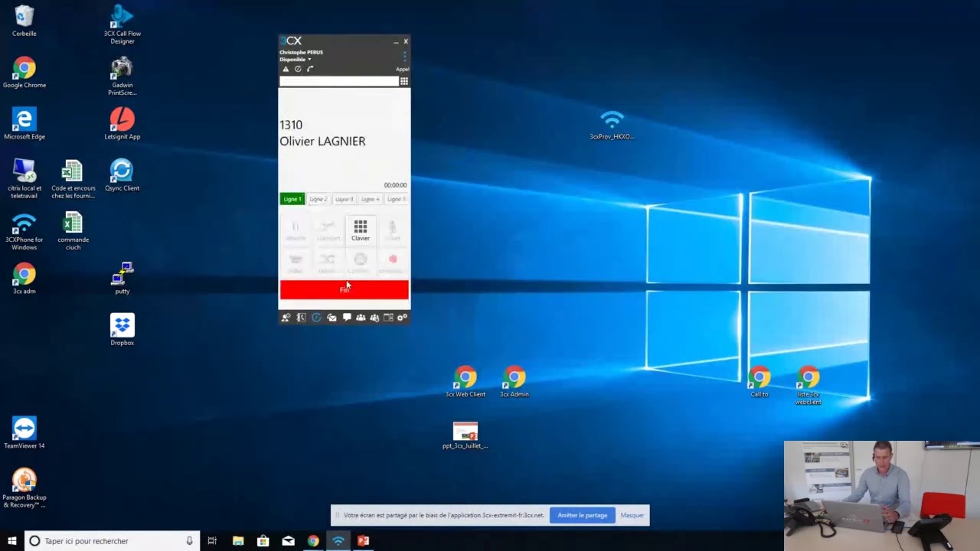Select the Dropbox desktop icon
This screenshot has width=980, height=551.
(x=122, y=330)
